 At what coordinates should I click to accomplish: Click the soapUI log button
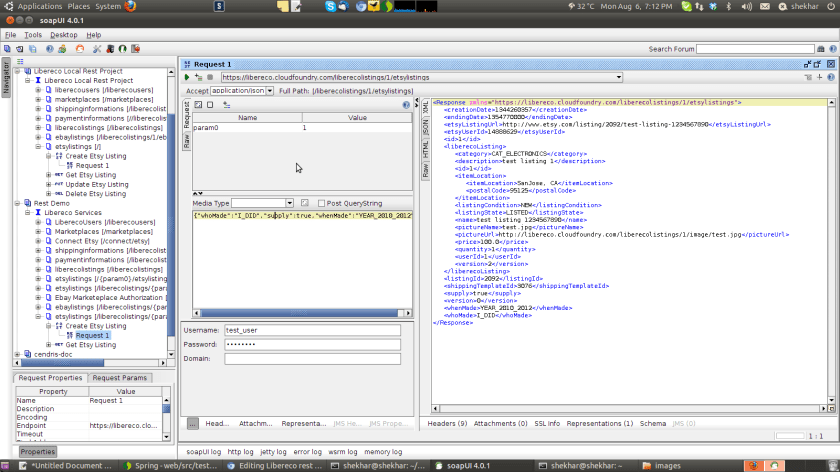203,452
